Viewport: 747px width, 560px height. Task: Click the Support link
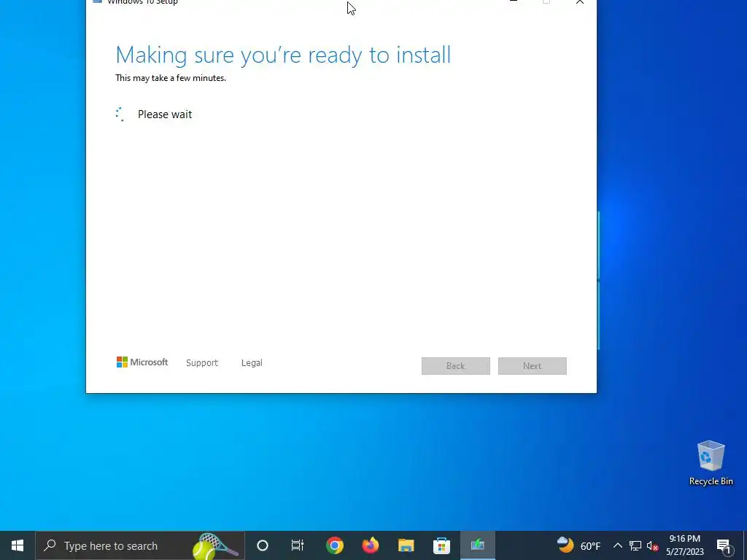tap(202, 363)
